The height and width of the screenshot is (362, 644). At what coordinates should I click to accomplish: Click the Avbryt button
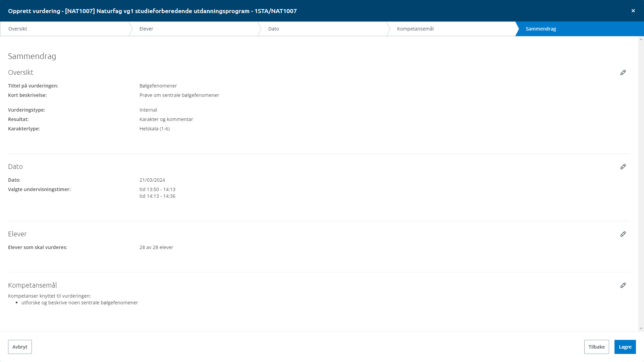pyautogui.click(x=20, y=347)
